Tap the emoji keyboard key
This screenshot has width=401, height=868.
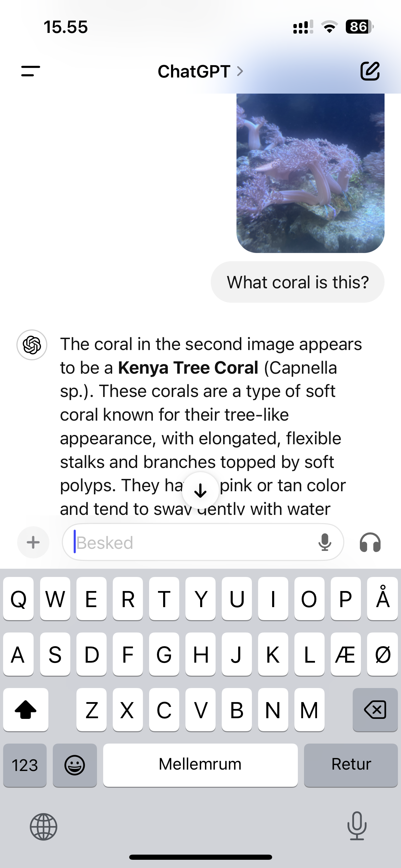(75, 765)
